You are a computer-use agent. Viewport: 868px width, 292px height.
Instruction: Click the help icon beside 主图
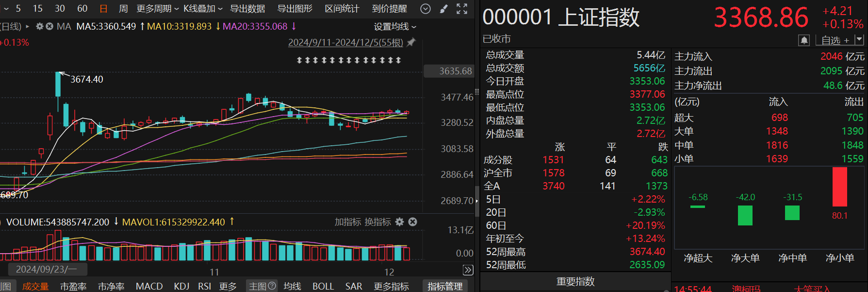point(272,286)
